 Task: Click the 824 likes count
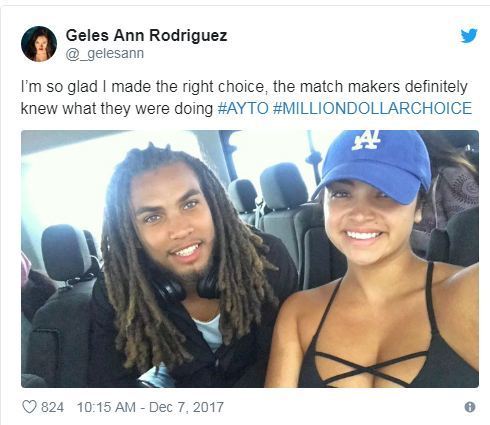52,407
